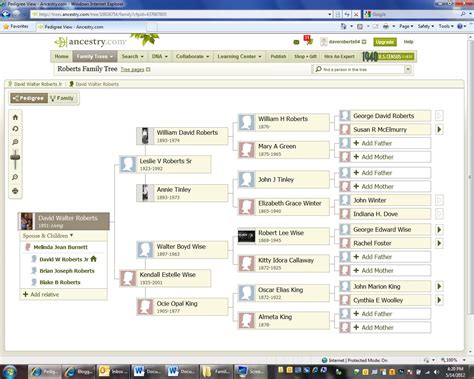Open the find person dropdown arrow
This screenshot has width=474, height=379.
(x=408, y=69)
